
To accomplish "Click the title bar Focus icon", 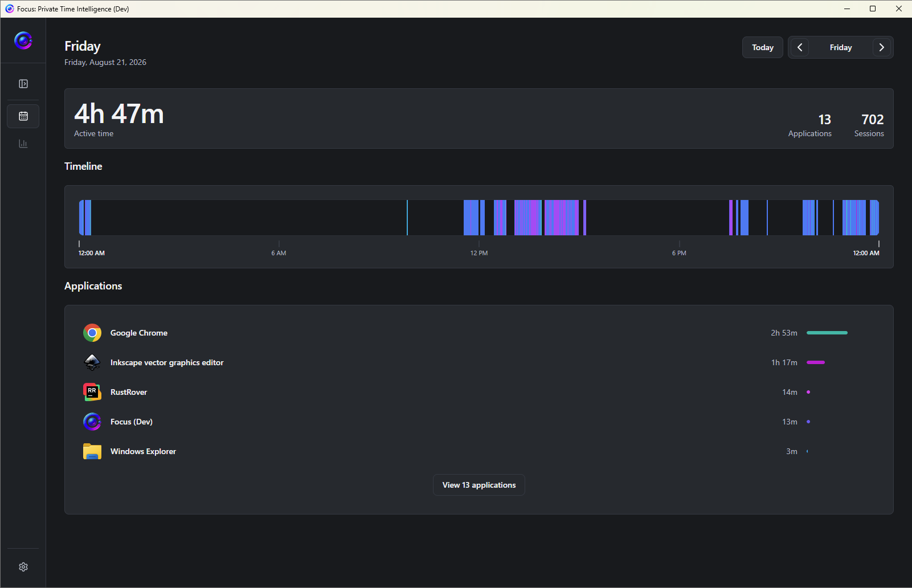I will (x=9, y=9).
